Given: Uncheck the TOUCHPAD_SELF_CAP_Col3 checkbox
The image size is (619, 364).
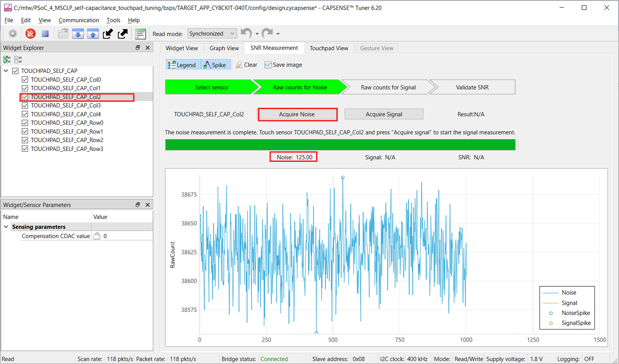Looking at the screenshot, I should pyautogui.click(x=25, y=105).
